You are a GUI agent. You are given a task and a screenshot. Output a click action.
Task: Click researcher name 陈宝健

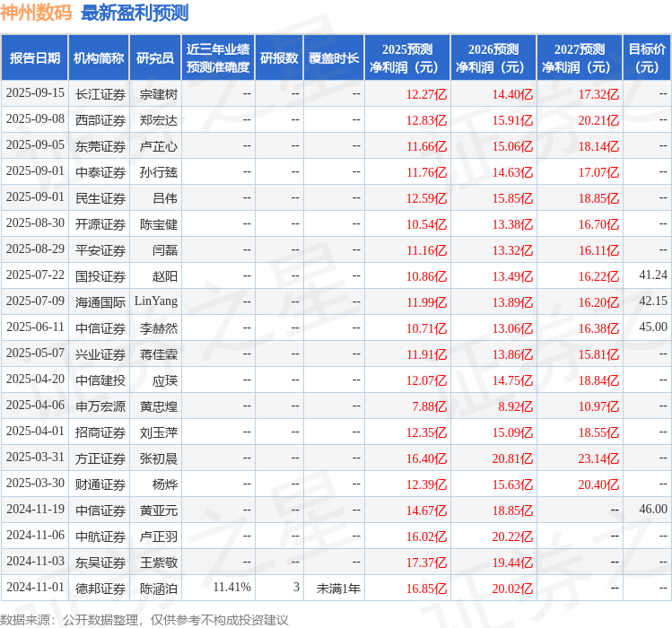(159, 224)
